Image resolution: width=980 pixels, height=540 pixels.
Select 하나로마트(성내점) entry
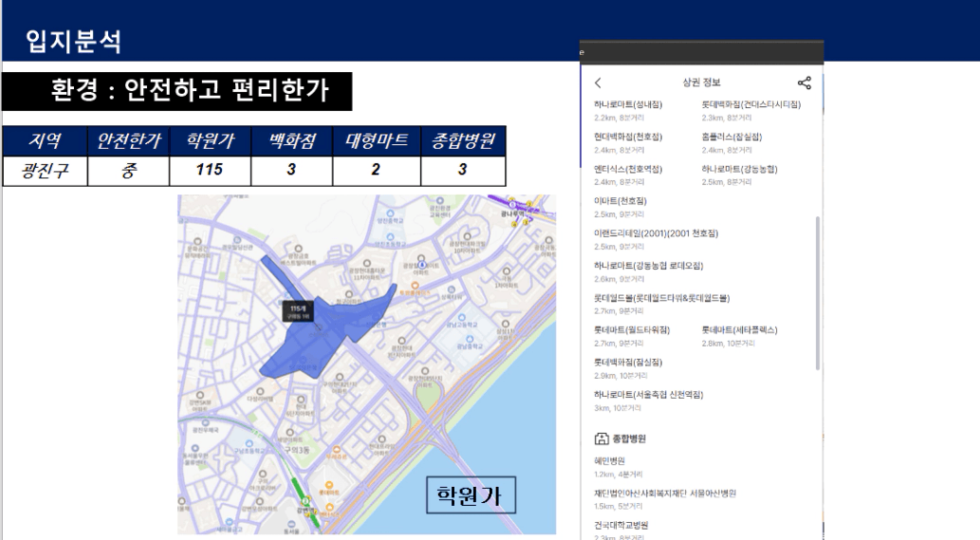coord(627,109)
